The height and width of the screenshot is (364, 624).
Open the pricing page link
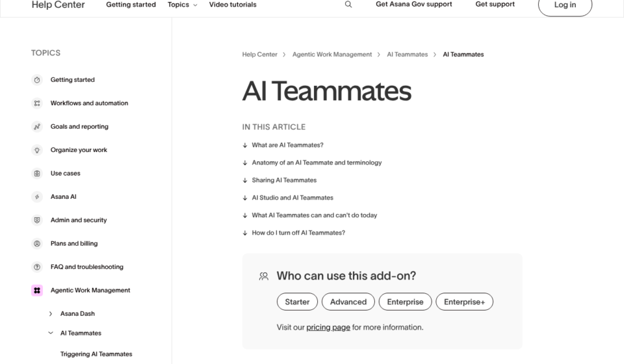[328, 328]
